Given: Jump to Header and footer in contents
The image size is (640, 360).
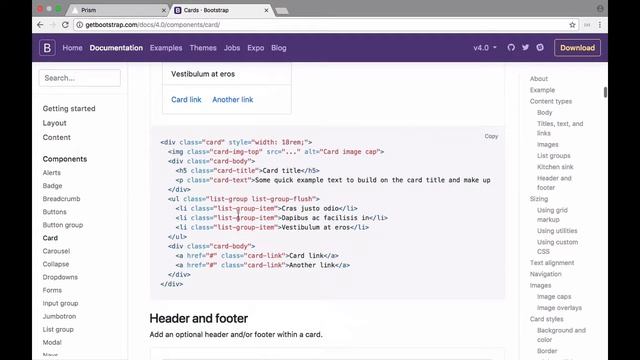Looking at the screenshot, I should tap(554, 183).
